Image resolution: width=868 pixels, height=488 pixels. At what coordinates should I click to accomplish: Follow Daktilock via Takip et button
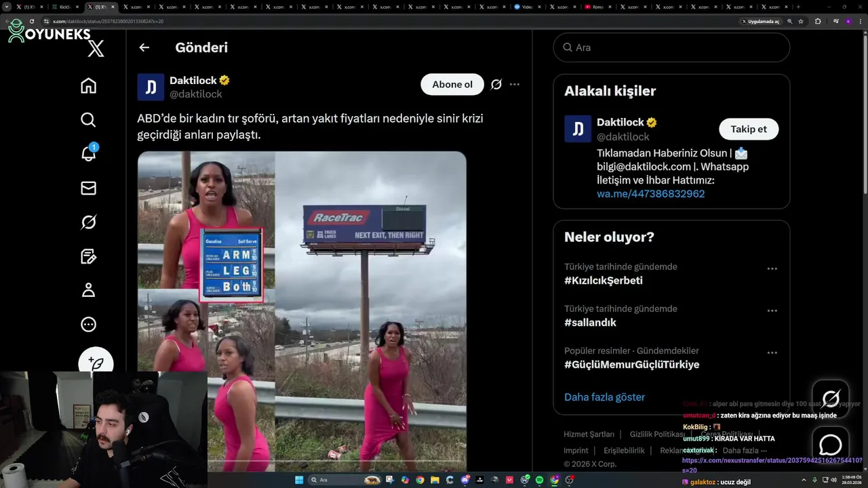pos(749,129)
